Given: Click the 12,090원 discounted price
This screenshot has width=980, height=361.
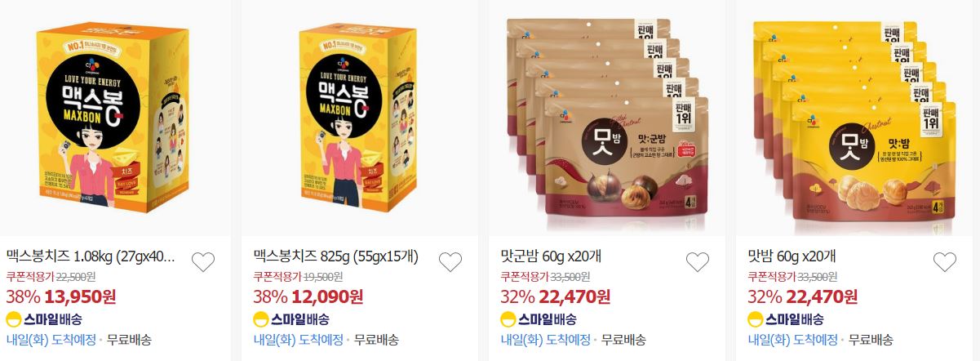Looking at the screenshot, I should point(326,296).
